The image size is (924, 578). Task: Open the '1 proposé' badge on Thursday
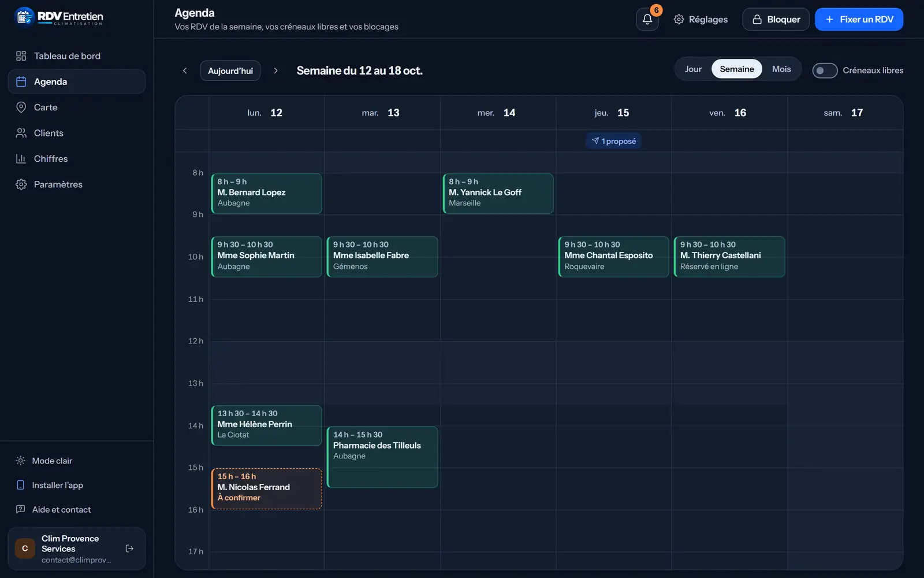tap(613, 141)
